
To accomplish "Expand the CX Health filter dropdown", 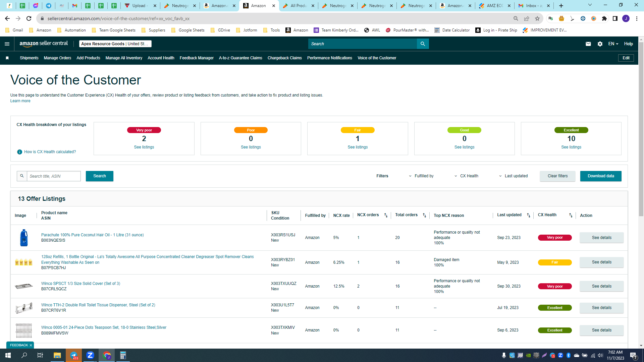I will point(466,176).
